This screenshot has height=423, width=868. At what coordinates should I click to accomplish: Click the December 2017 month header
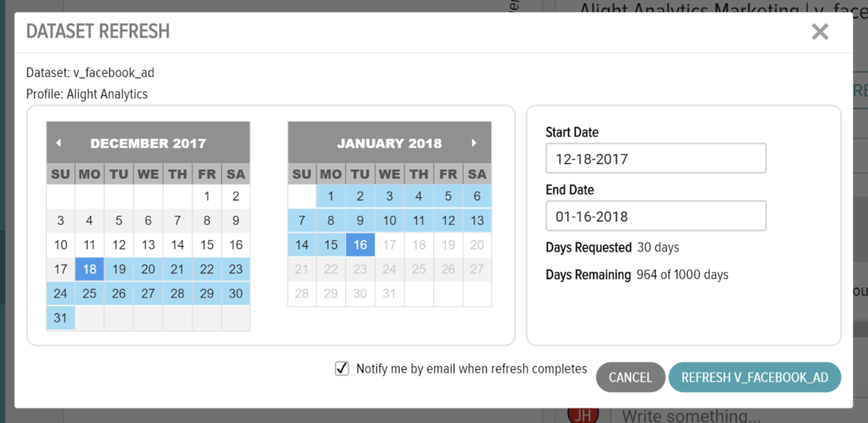tap(148, 143)
